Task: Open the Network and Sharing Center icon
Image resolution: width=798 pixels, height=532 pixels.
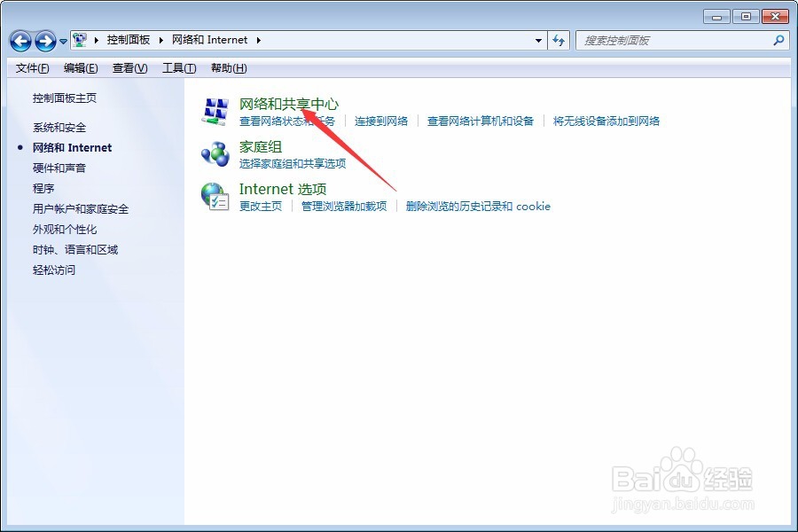Action: tap(215, 111)
